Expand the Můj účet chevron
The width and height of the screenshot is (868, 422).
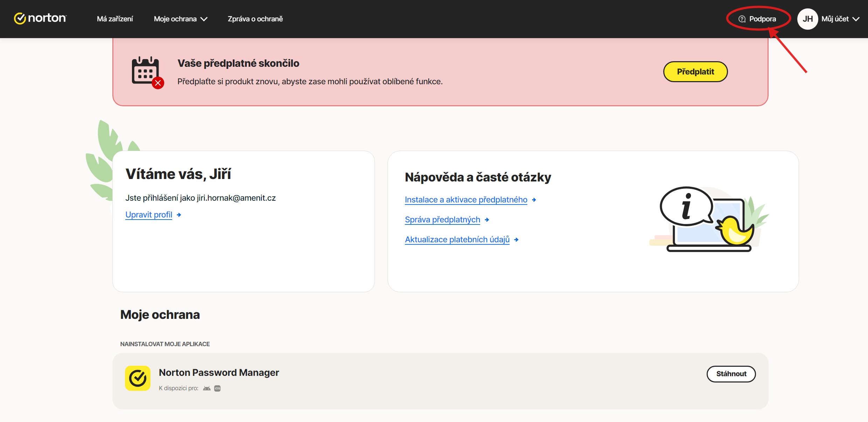[856, 19]
